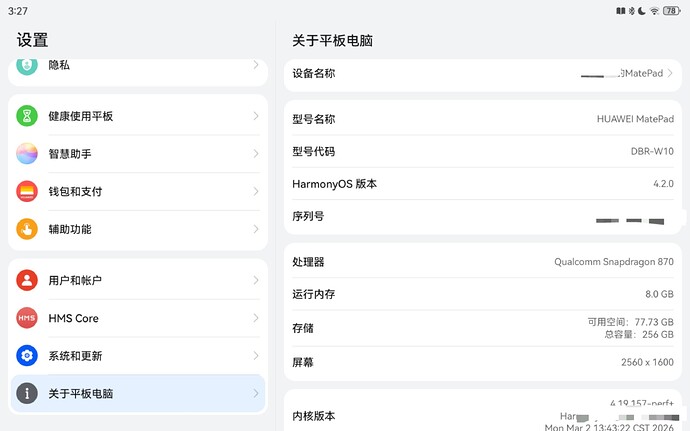Image resolution: width=690 pixels, height=431 pixels.
Task: Open 钱包和支付 settings
Action: point(138,191)
